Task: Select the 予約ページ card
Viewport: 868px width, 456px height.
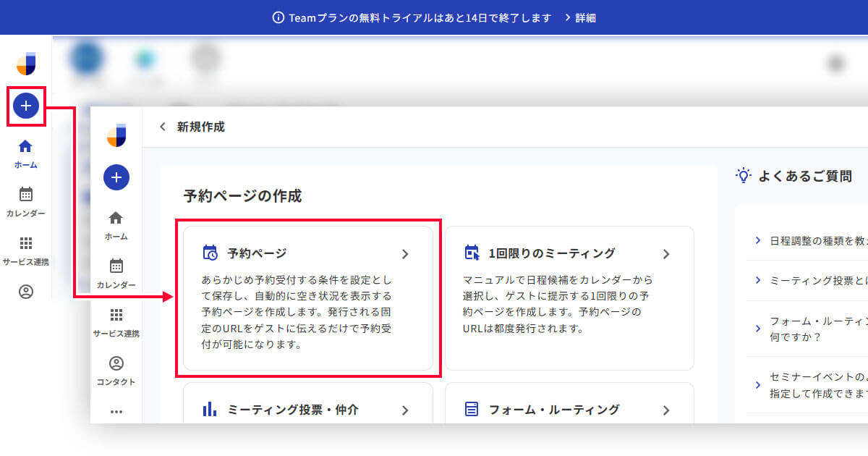Action: point(307,297)
